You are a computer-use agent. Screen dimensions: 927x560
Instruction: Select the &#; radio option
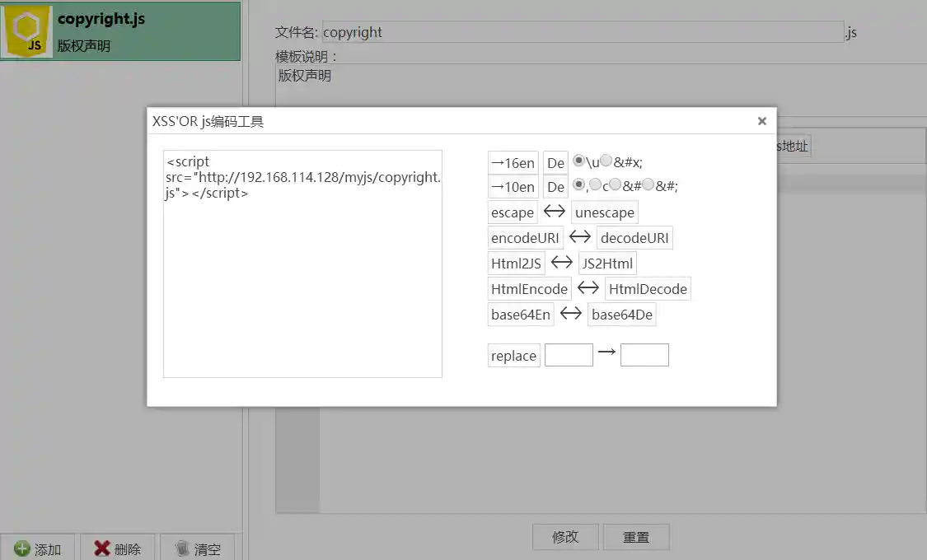648,184
